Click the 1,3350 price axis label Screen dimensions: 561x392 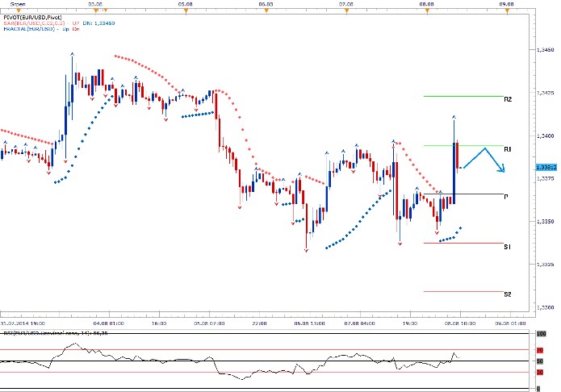546,221
